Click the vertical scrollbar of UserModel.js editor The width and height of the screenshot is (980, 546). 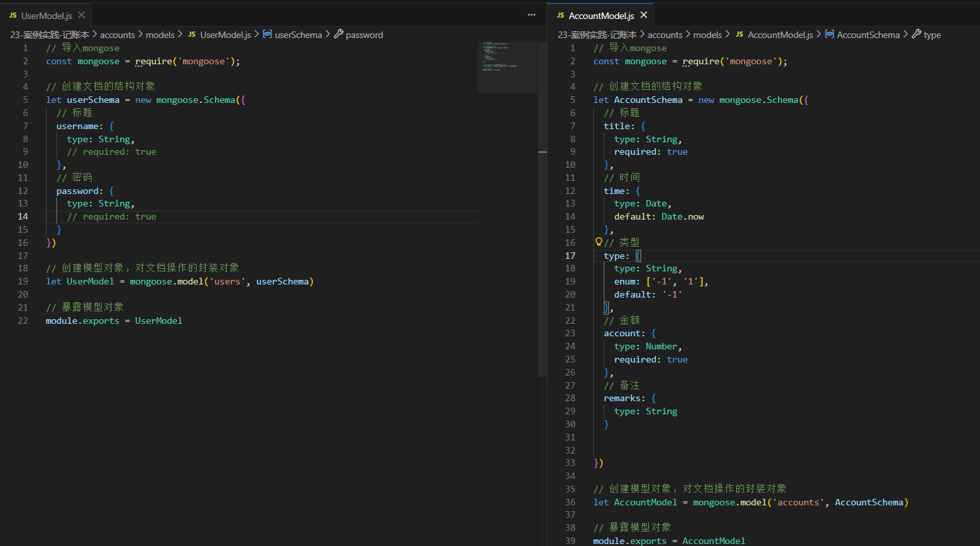(x=542, y=210)
